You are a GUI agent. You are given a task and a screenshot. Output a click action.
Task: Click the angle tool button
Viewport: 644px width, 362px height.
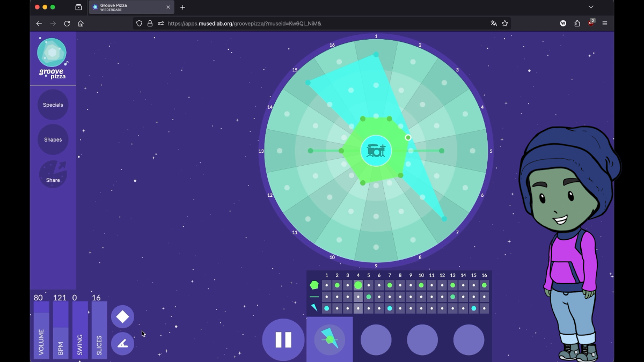[x=122, y=344]
